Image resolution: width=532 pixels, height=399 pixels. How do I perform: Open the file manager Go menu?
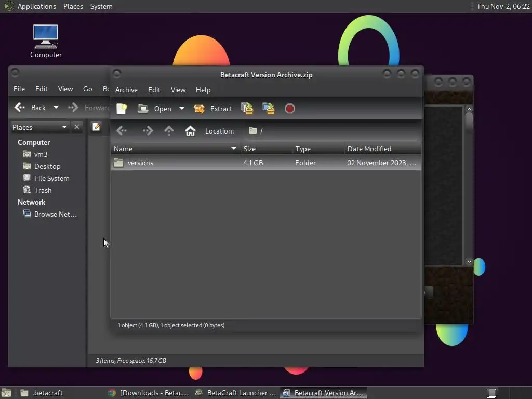[x=87, y=89]
